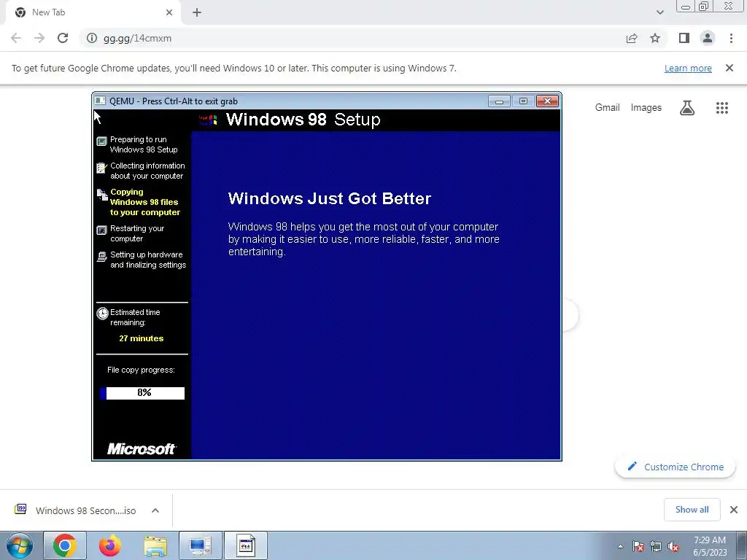Viewport: 747px width, 560px height.
Task: Close the QEMU window
Action: [x=547, y=101]
